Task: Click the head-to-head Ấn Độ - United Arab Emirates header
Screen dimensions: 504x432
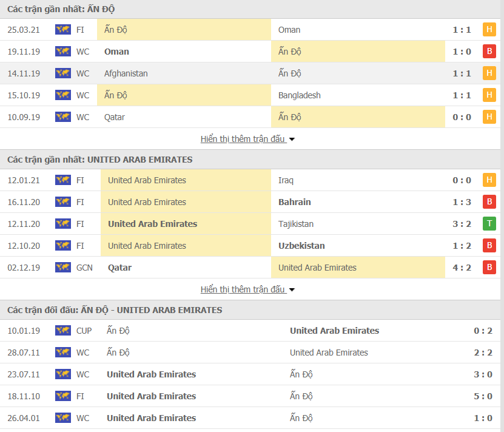Action: pyautogui.click(x=115, y=310)
